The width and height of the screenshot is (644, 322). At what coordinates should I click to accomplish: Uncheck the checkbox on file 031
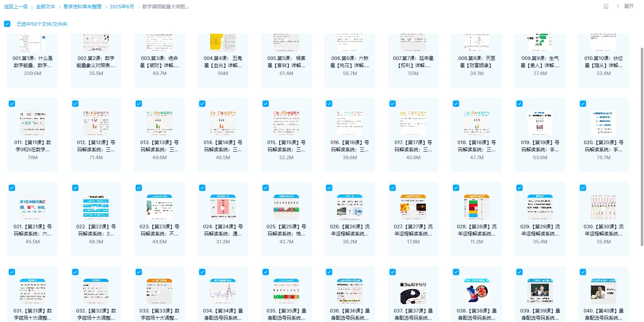12,272
